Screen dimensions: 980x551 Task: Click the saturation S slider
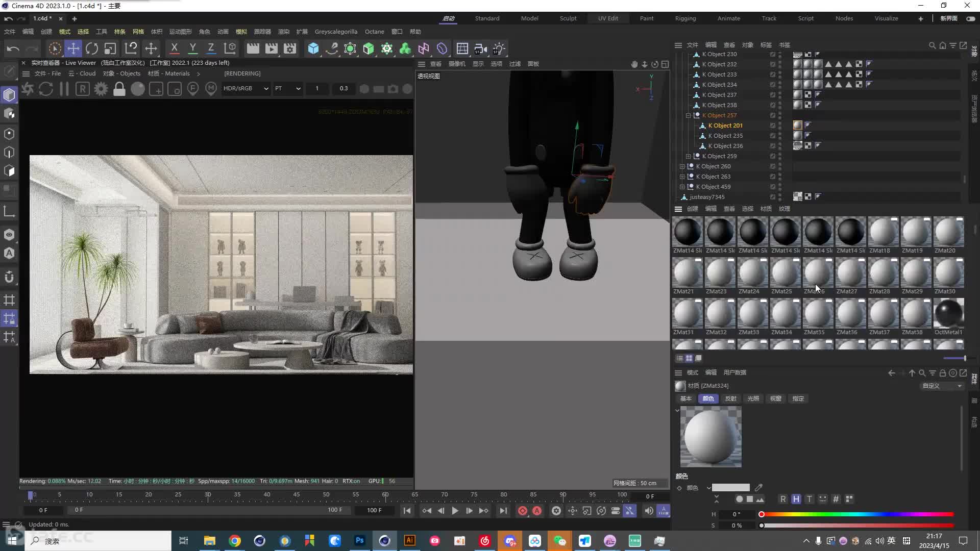(857, 525)
